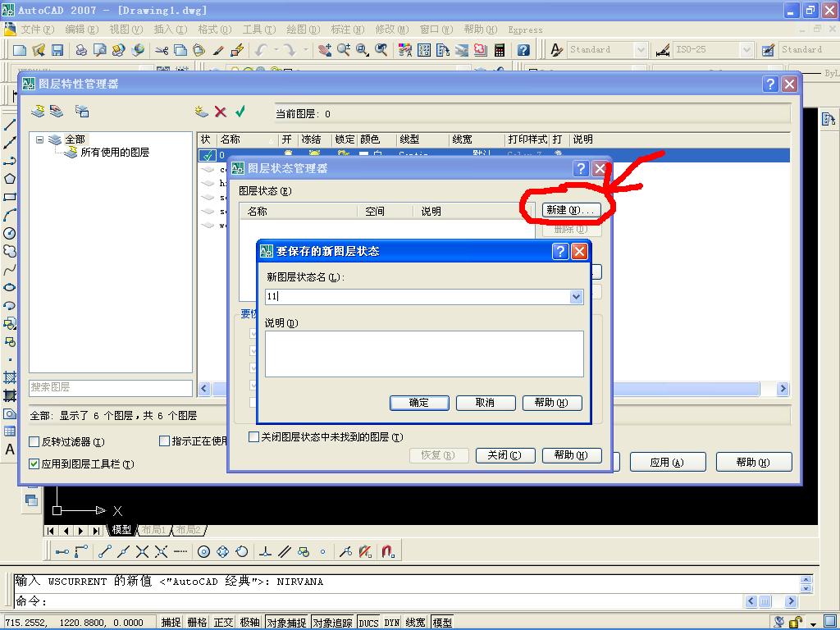
Task: Click the 关闭(C) button in the layer states manager
Action: click(x=504, y=455)
